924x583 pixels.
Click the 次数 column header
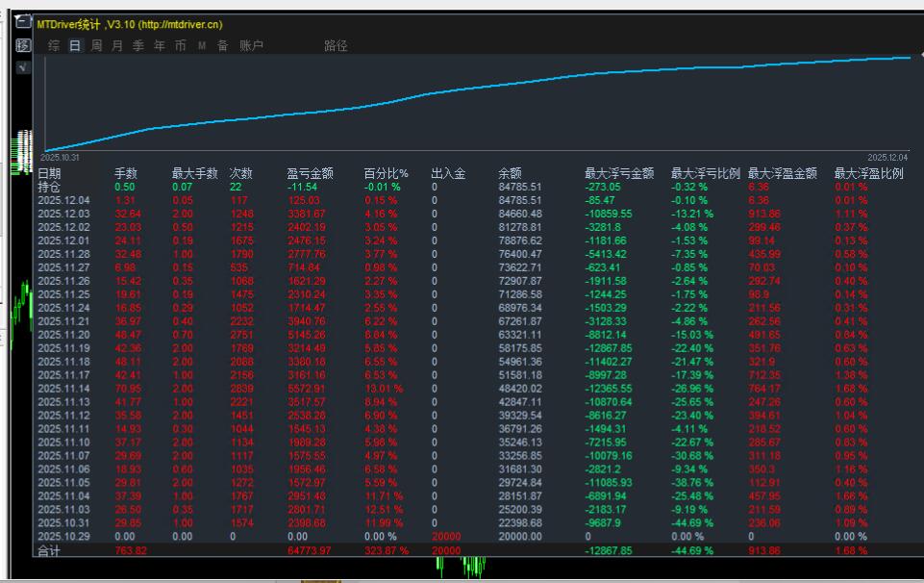pyautogui.click(x=241, y=173)
